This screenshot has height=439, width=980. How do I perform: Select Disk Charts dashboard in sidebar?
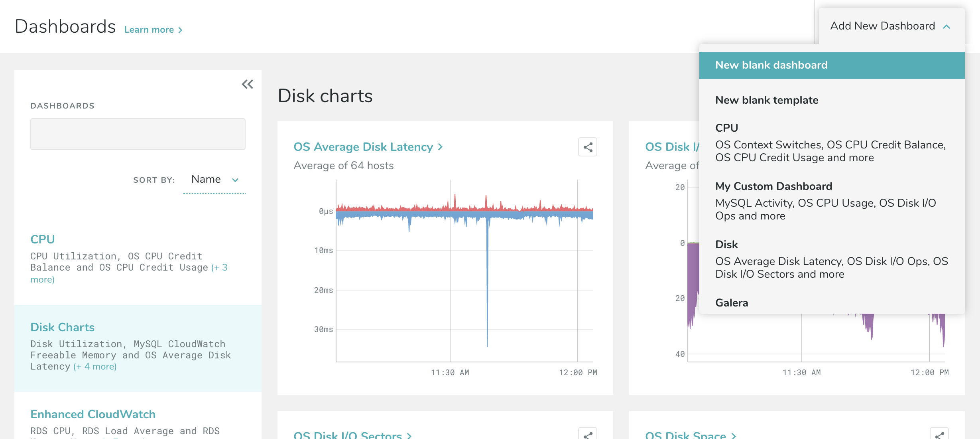[x=63, y=327]
